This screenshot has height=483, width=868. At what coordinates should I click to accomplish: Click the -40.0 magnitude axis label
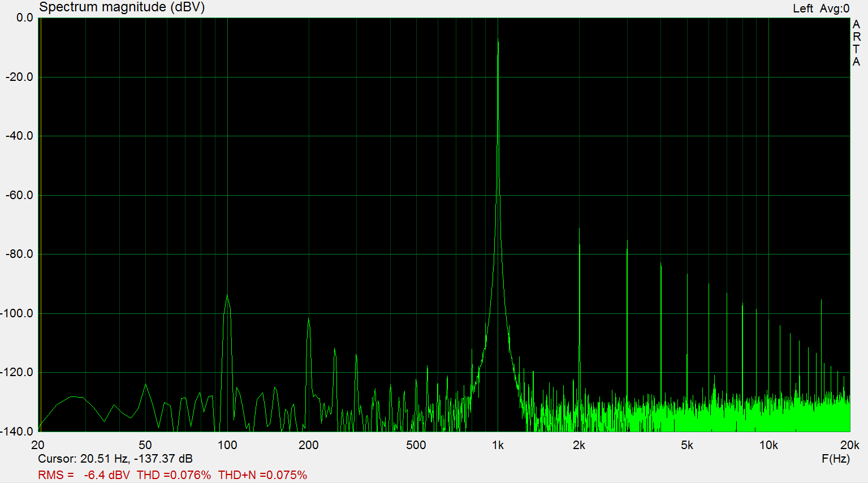pos(19,136)
